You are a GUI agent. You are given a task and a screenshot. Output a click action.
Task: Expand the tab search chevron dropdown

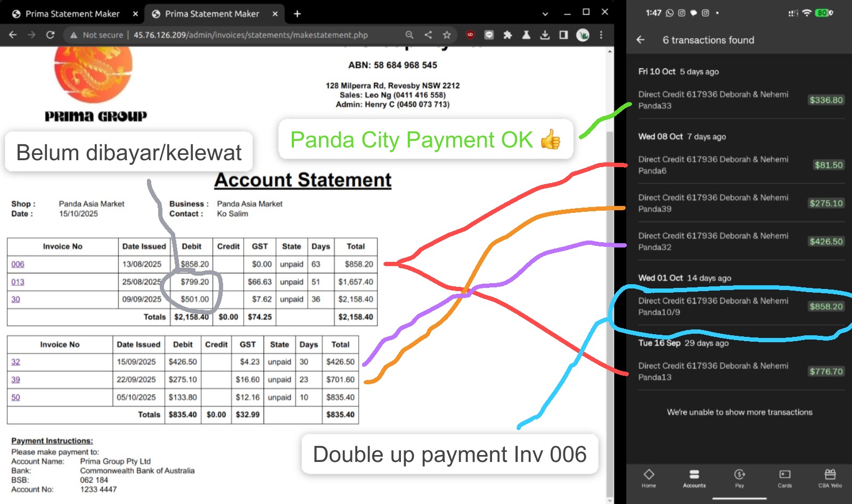pos(545,14)
